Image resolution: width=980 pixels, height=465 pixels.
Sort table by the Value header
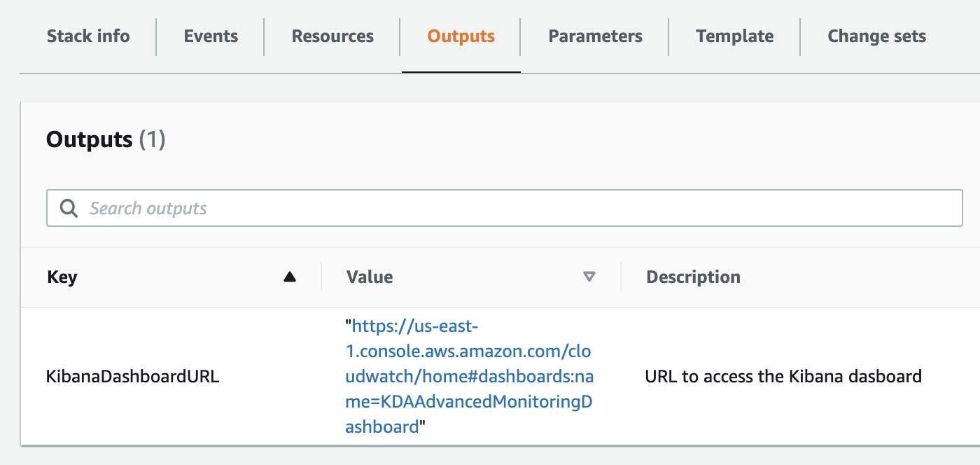click(x=370, y=277)
